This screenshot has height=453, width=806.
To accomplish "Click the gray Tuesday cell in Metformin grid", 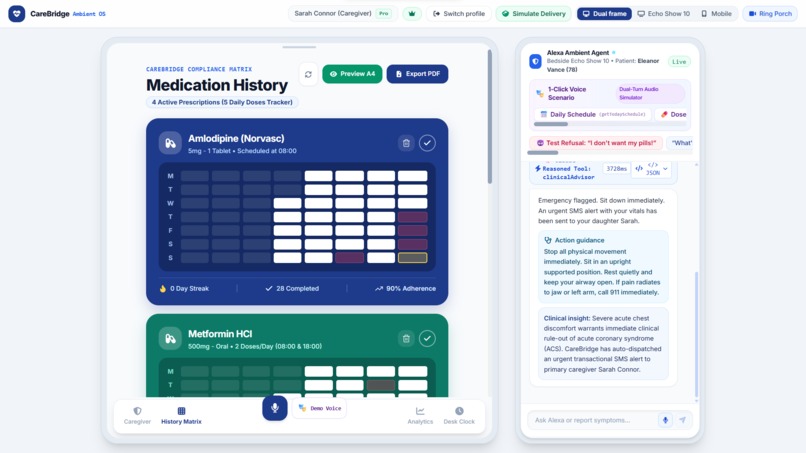I will coord(381,385).
